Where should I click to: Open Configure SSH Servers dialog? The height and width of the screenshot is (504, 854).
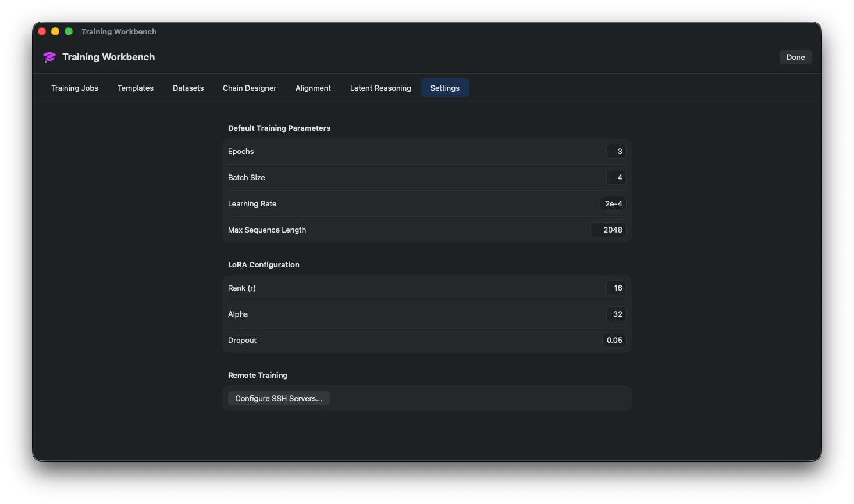click(279, 398)
